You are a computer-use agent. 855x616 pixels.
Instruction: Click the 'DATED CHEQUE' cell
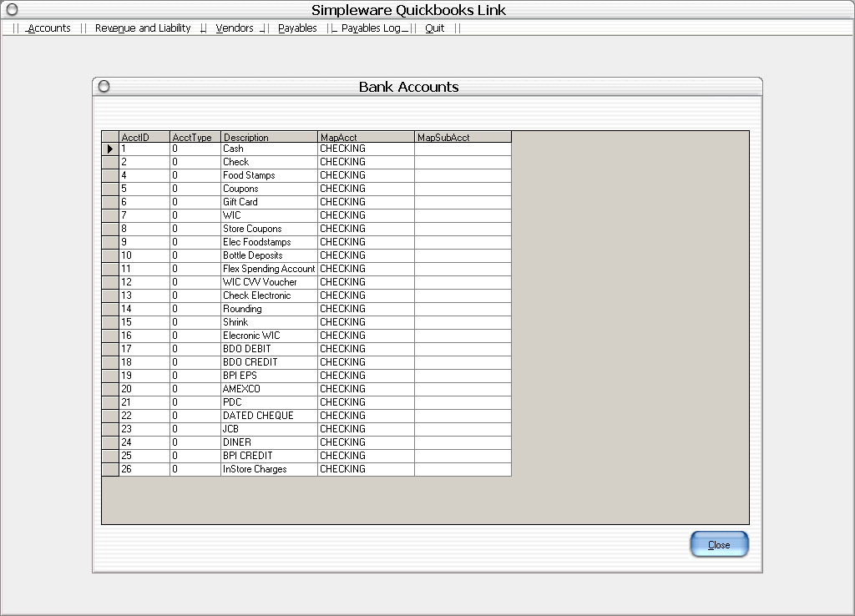(x=270, y=416)
